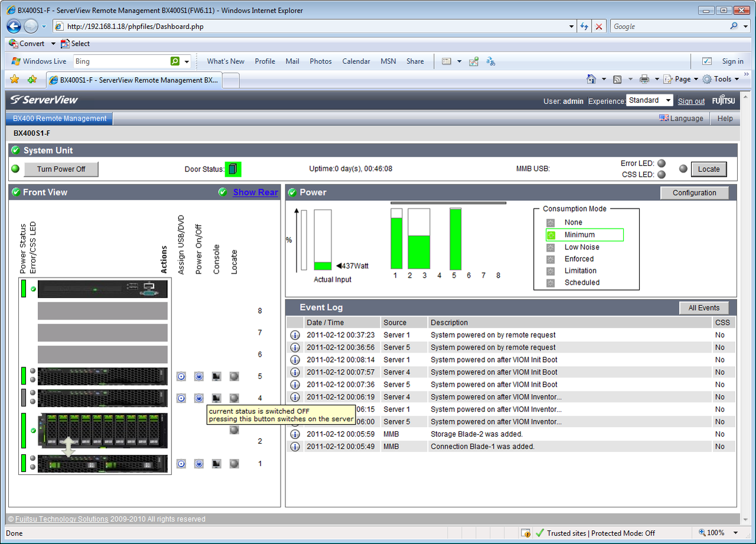Switch to the BX400S1-F browser tab
Image resolution: width=756 pixels, height=544 pixels.
133,80
